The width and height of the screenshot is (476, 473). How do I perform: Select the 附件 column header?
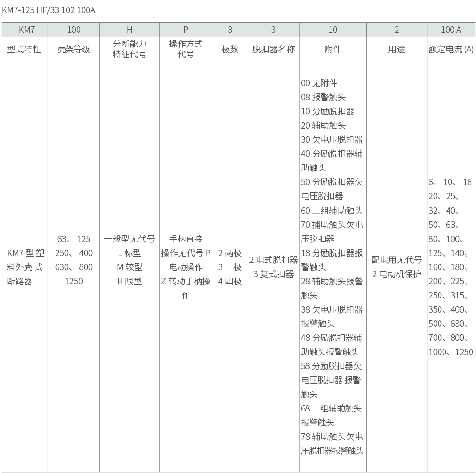coord(333,50)
